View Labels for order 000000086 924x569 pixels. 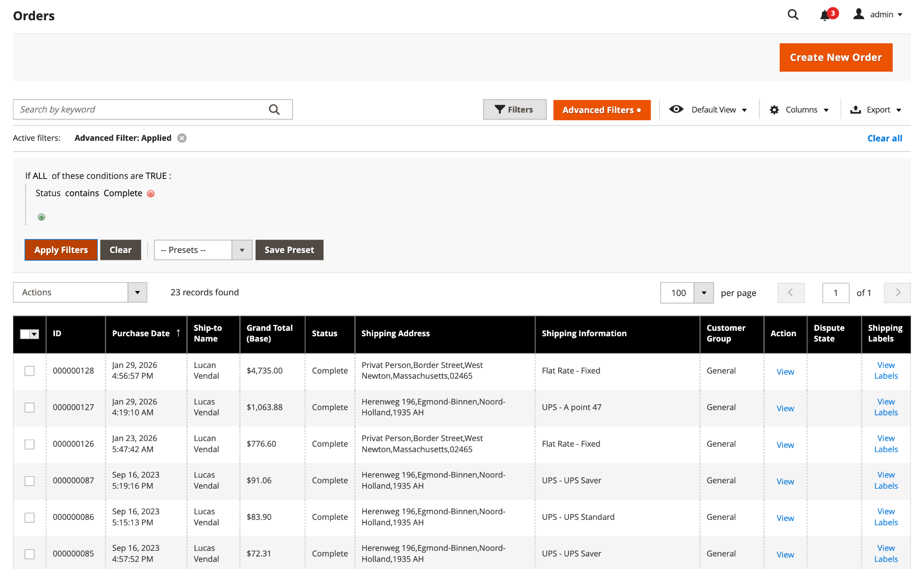tap(886, 517)
